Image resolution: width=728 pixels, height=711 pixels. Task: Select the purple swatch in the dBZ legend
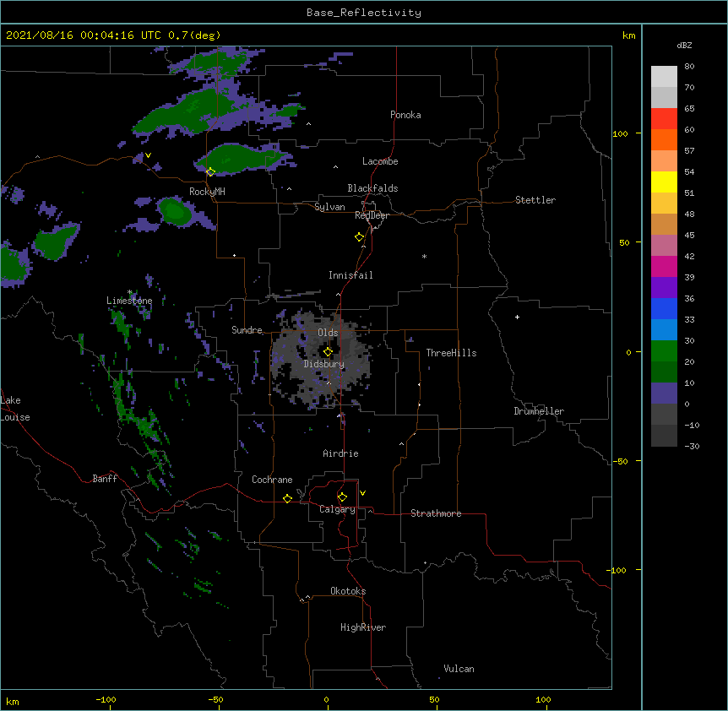coord(664,287)
